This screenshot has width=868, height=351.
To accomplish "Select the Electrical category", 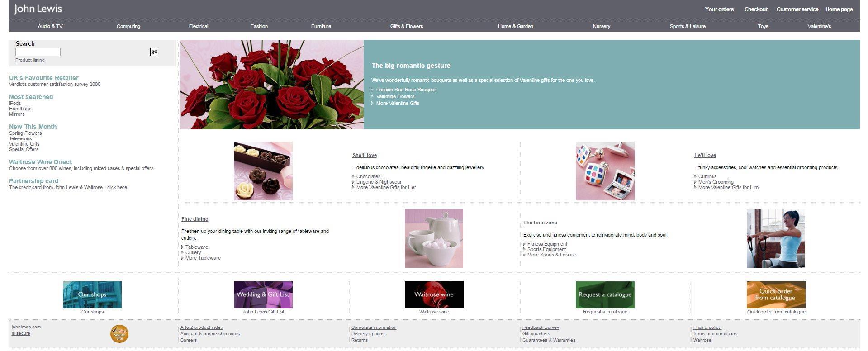I will pos(199,26).
